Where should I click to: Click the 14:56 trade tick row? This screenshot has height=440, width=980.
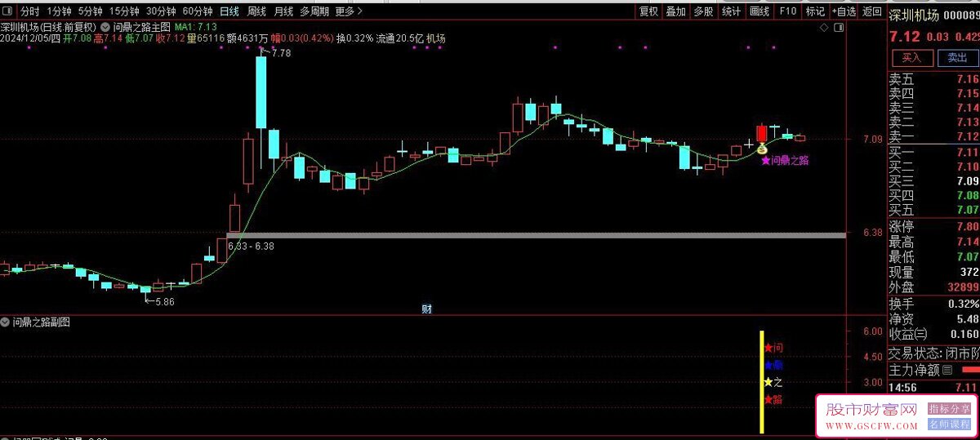point(934,387)
